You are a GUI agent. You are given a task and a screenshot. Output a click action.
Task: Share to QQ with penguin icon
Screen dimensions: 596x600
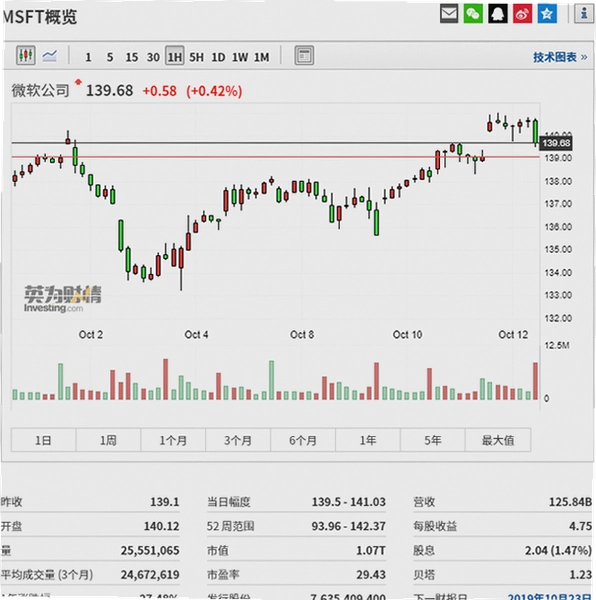[x=498, y=14]
